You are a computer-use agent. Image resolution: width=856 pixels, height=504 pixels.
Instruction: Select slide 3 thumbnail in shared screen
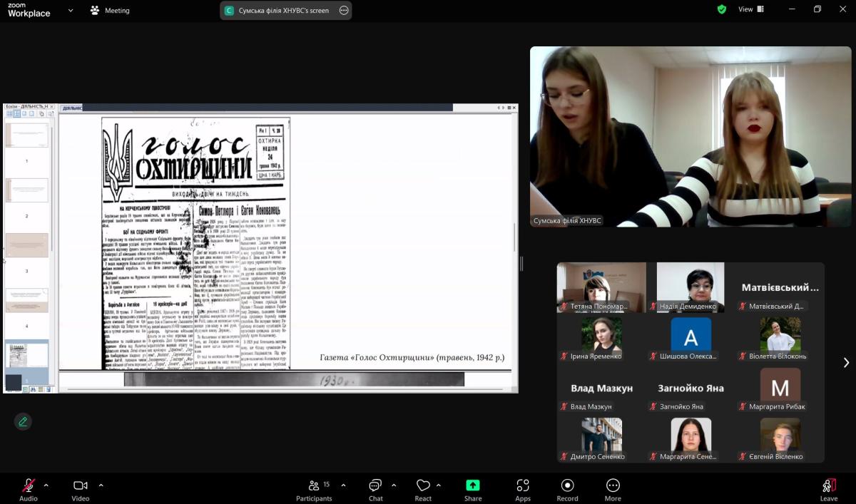(x=27, y=246)
